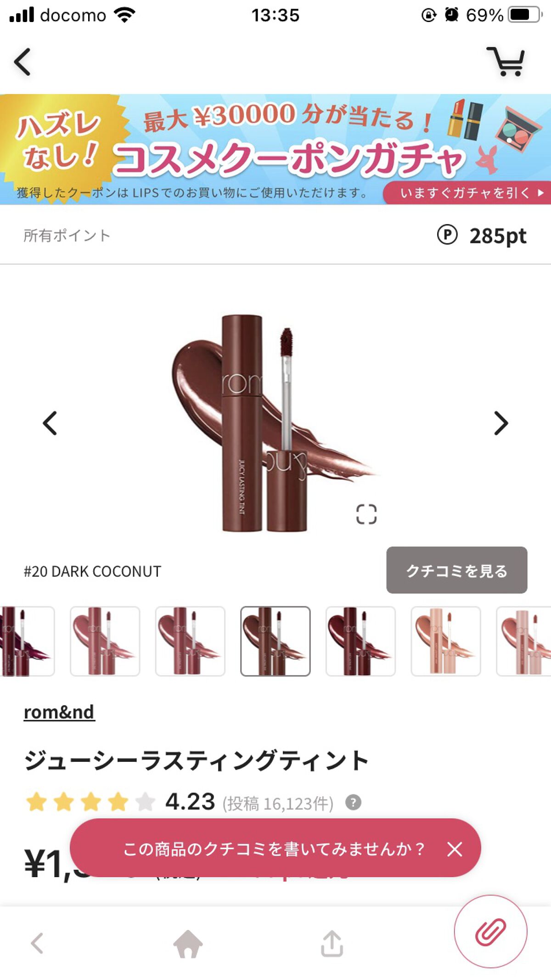Show next product image with right chevron

[x=501, y=423]
